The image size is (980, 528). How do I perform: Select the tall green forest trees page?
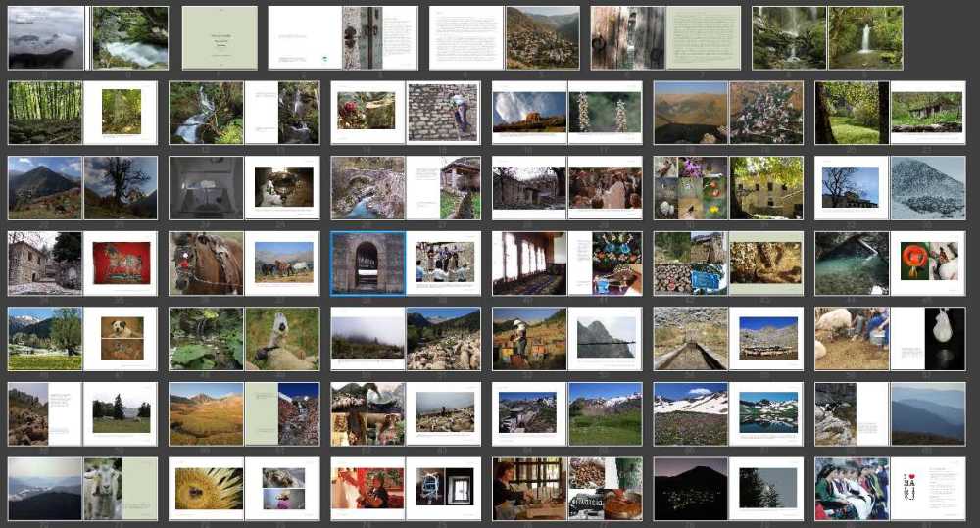[45, 113]
